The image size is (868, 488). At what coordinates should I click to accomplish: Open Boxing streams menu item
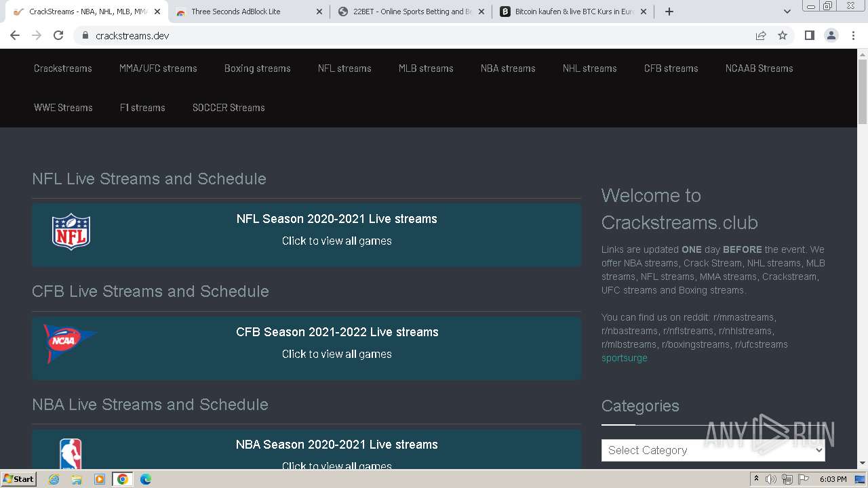258,68
